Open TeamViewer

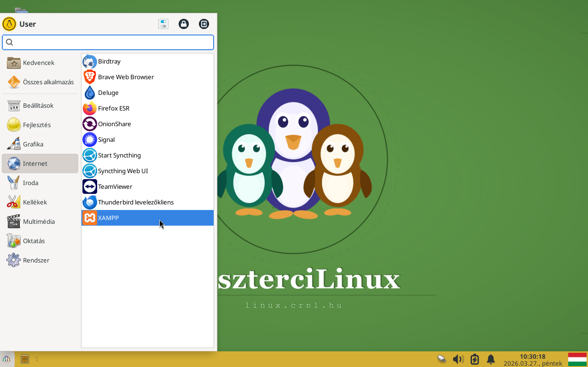[x=115, y=186]
